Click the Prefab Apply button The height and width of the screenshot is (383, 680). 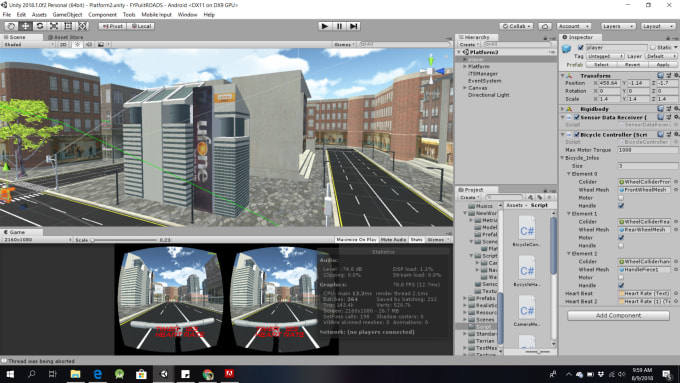(662, 65)
